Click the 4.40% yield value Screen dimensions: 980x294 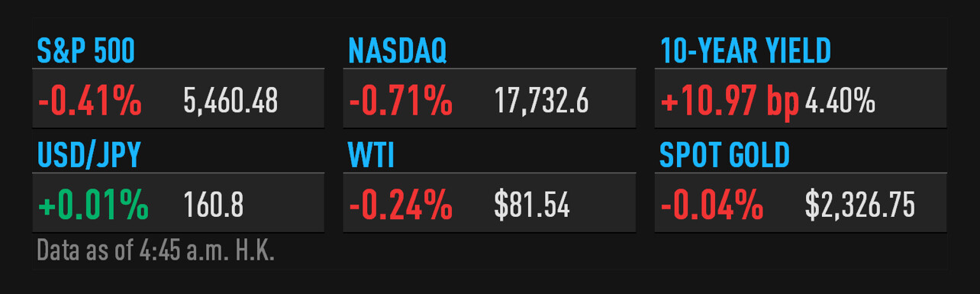pos(840,101)
